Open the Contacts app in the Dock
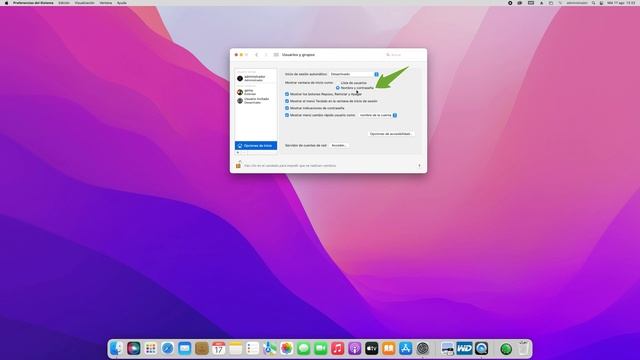Image resolution: width=640 pixels, height=360 pixels. tap(202, 349)
